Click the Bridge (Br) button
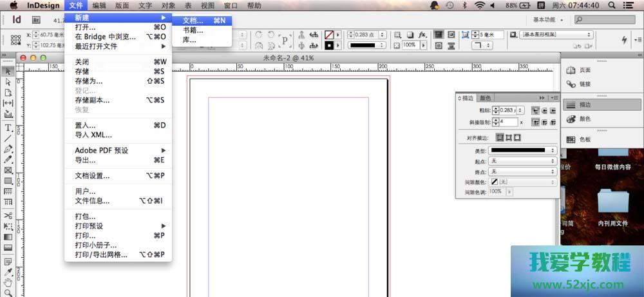This screenshot has height=297, width=644. [37, 19]
